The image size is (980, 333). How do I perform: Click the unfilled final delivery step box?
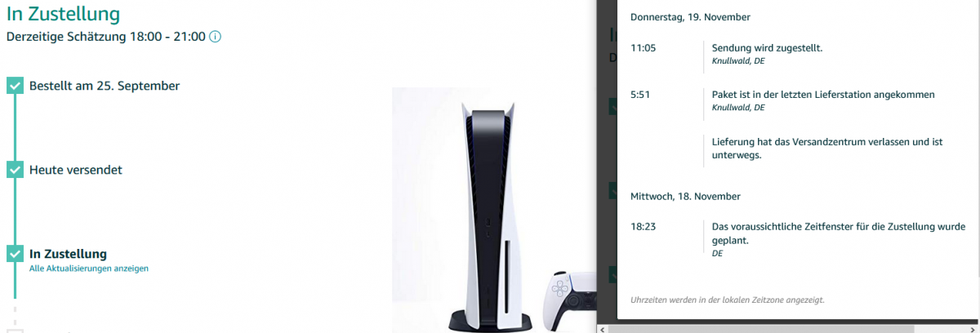(15, 330)
